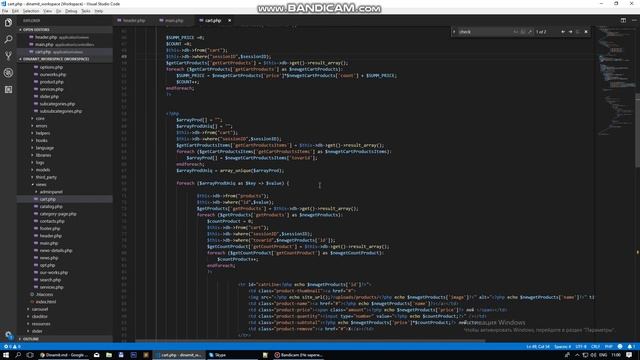Expand the helpers folder
Viewport: 640px width, 360px height.
(42, 133)
